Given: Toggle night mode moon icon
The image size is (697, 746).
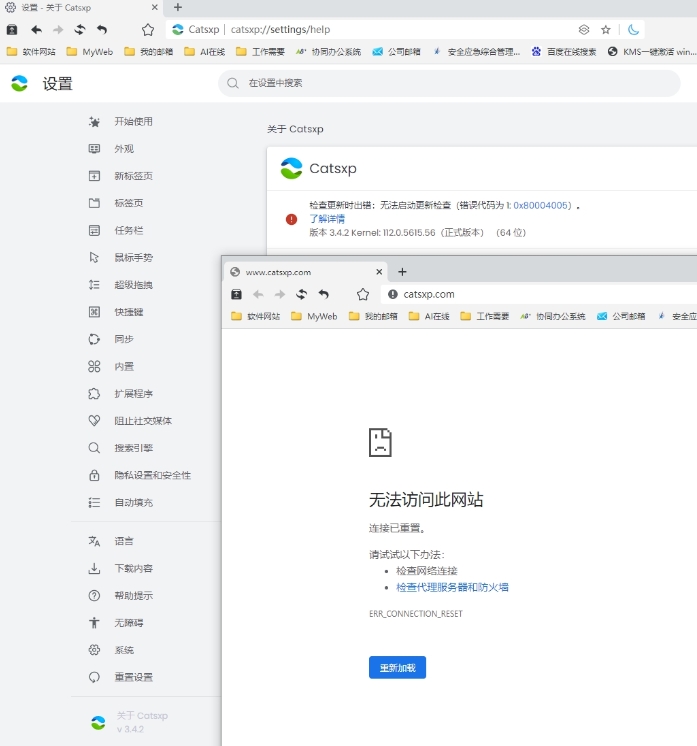Looking at the screenshot, I should pos(633,30).
